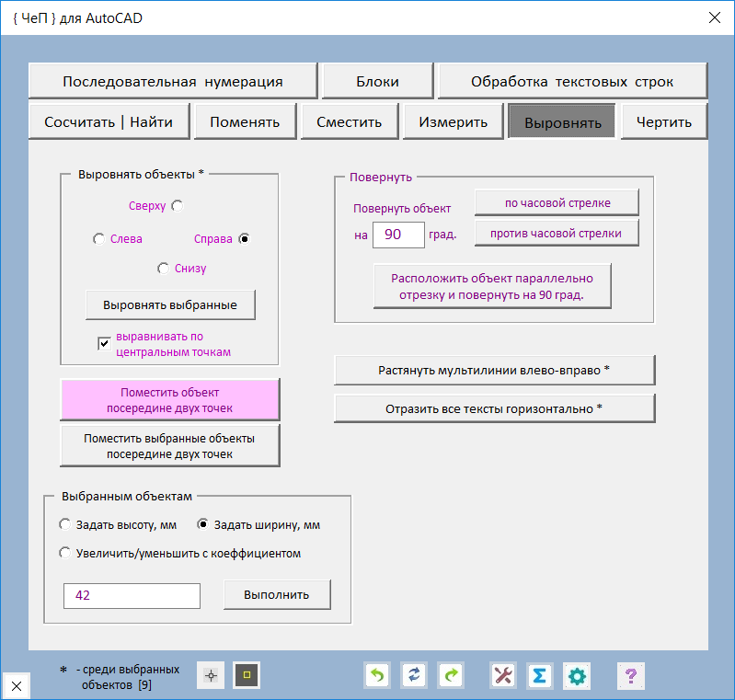Click the dark square selection icon
Screen dimensions: 735x700
pyautogui.click(x=247, y=676)
